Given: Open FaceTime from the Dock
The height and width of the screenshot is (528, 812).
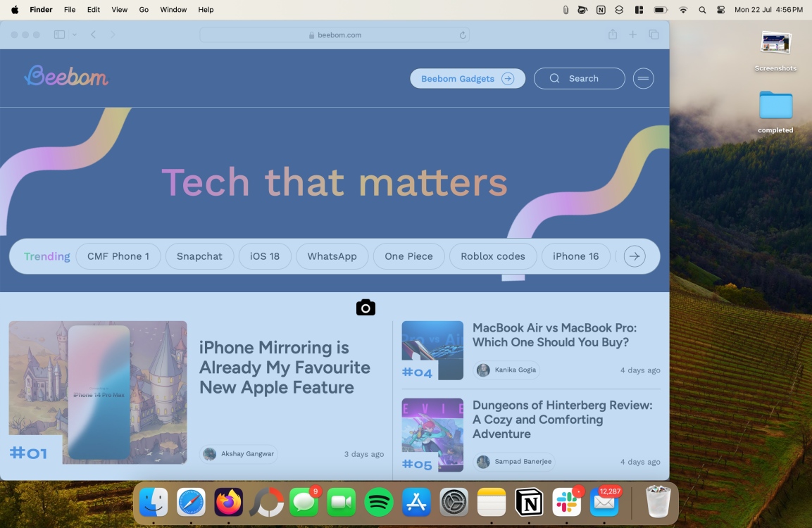Looking at the screenshot, I should coord(342,502).
